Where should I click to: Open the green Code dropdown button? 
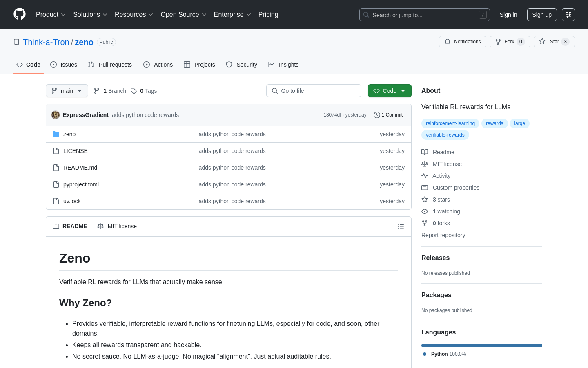390,91
